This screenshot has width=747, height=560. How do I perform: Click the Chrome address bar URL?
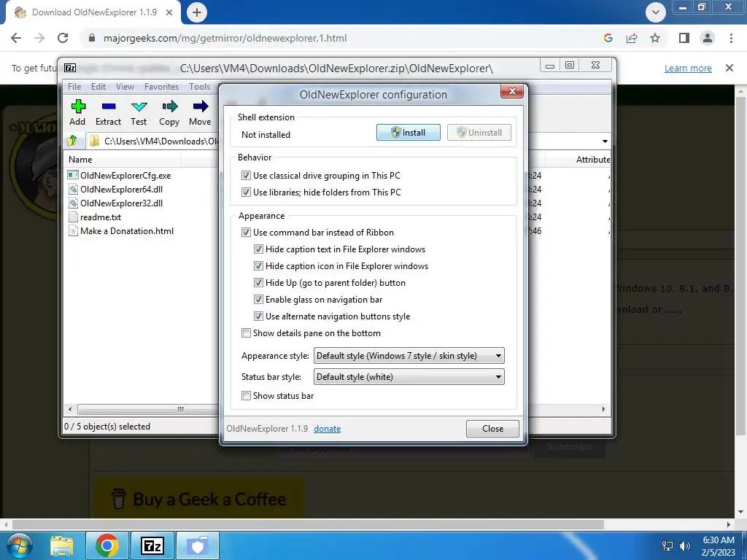225,38
